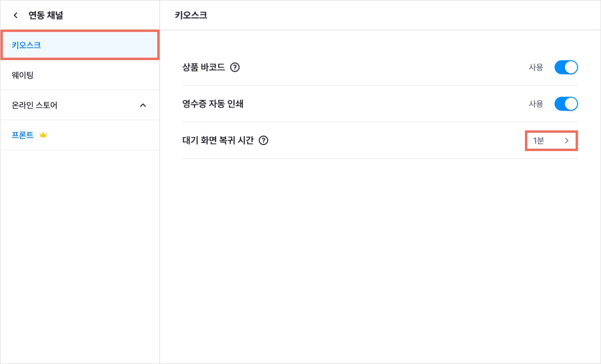601x364 pixels.
Task: Open the 프론트 premium channel link
Action: [x=23, y=135]
